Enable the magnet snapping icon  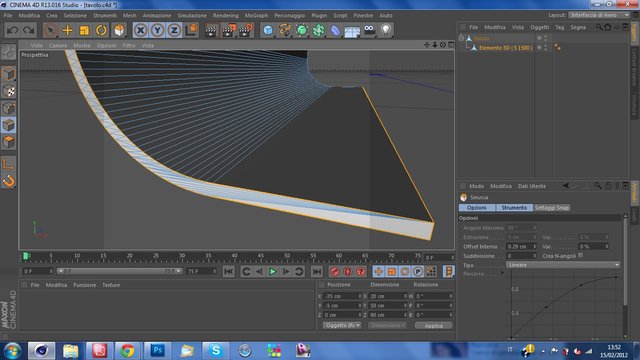[9, 180]
